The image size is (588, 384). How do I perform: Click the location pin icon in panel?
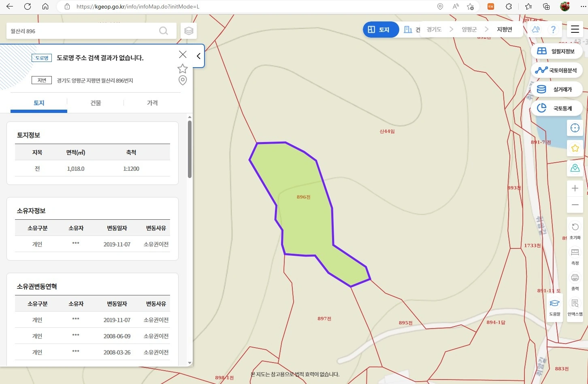[183, 81]
